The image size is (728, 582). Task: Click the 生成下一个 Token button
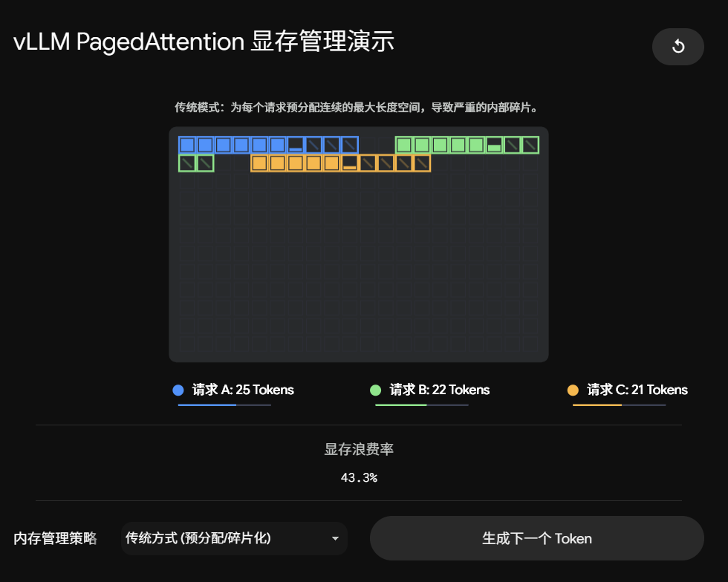click(x=536, y=538)
